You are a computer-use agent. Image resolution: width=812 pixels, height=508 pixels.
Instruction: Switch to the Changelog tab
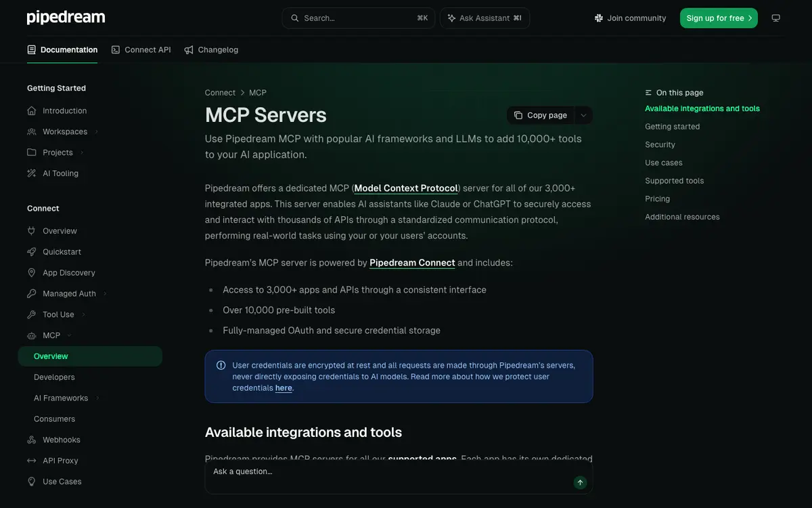[x=211, y=49]
